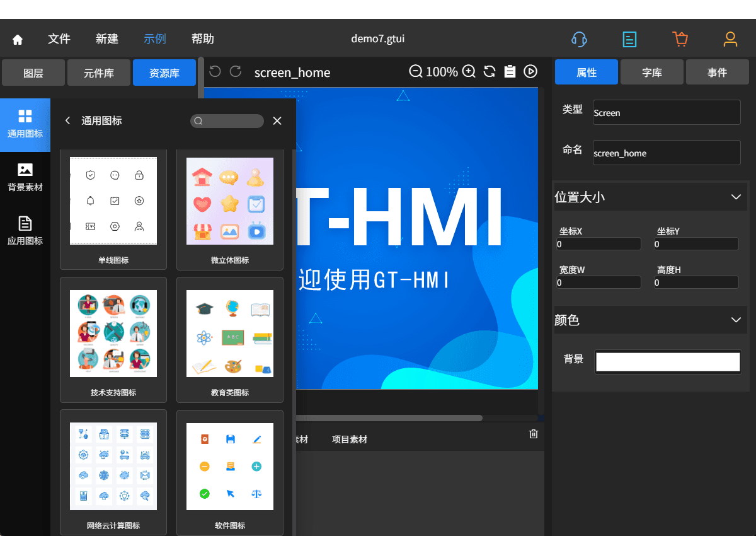The height and width of the screenshot is (536, 756).
Task: Switch to the 元件库 tab
Action: (99, 73)
